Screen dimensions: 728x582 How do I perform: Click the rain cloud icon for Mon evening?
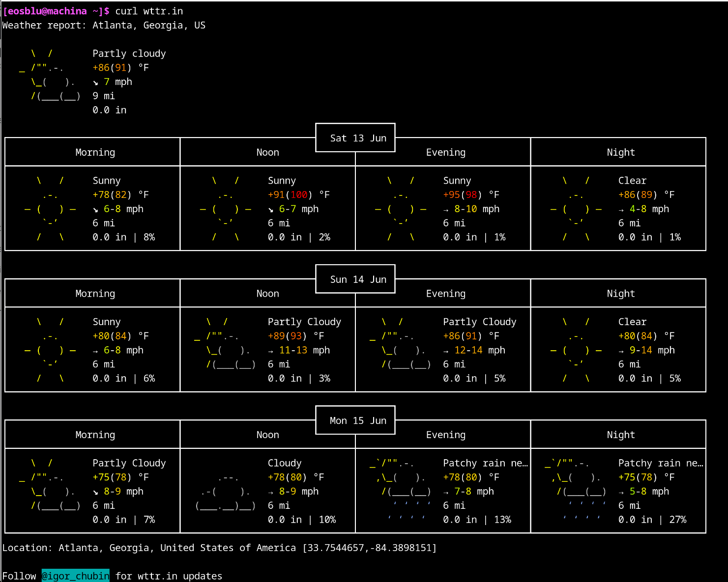pyautogui.click(x=400, y=490)
